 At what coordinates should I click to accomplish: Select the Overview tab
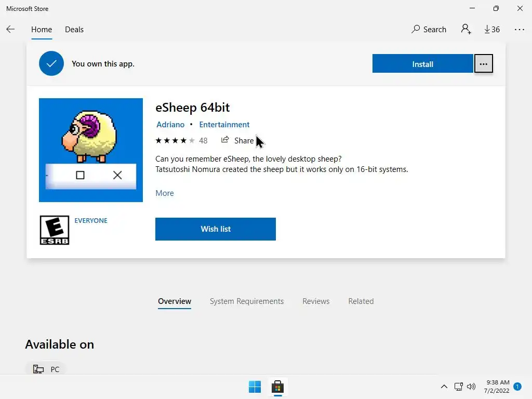[x=175, y=301]
